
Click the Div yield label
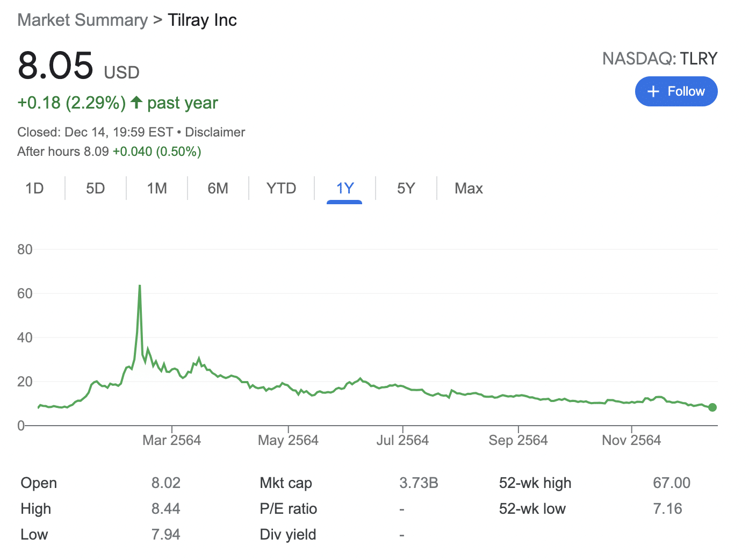coord(288,535)
